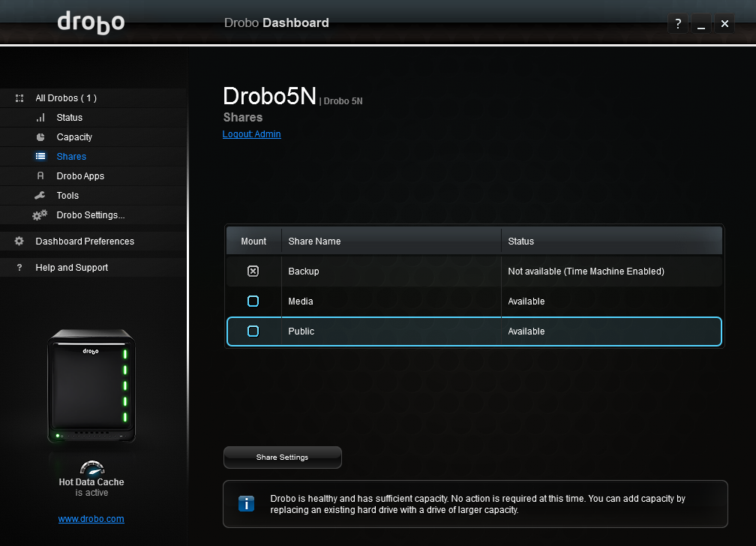The width and height of the screenshot is (756, 546).
Task: Open help with the top question-mark button
Action: click(x=678, y=24)
